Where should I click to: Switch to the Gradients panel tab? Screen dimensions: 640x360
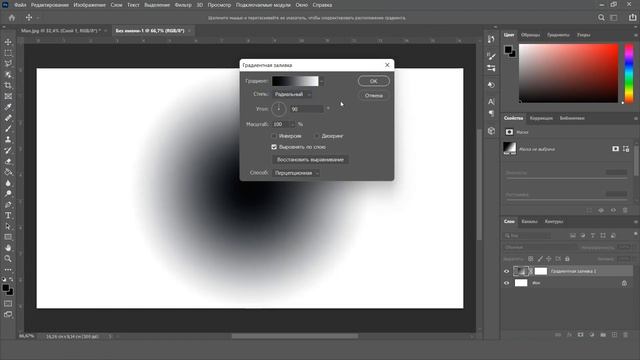click(558, 35)
